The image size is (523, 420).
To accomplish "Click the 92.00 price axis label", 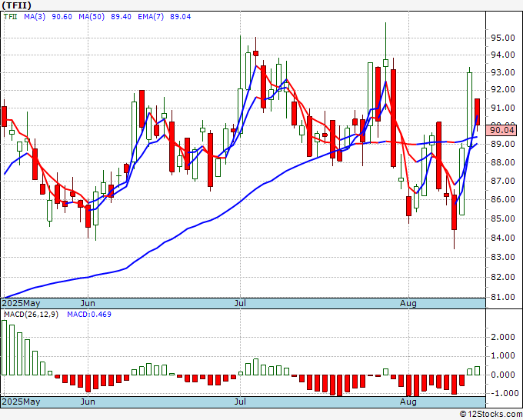I will click(502, 90).
